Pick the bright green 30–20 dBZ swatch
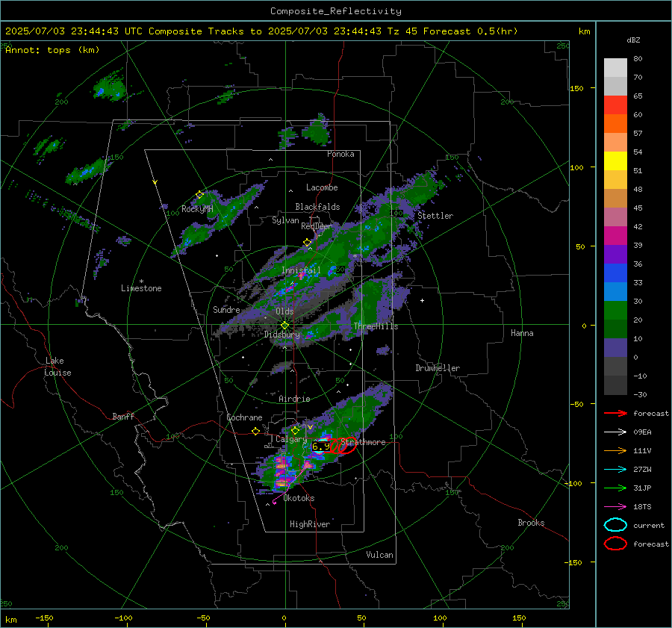The width and height of the screenshot is (672, 628). (x=615, y=311)
